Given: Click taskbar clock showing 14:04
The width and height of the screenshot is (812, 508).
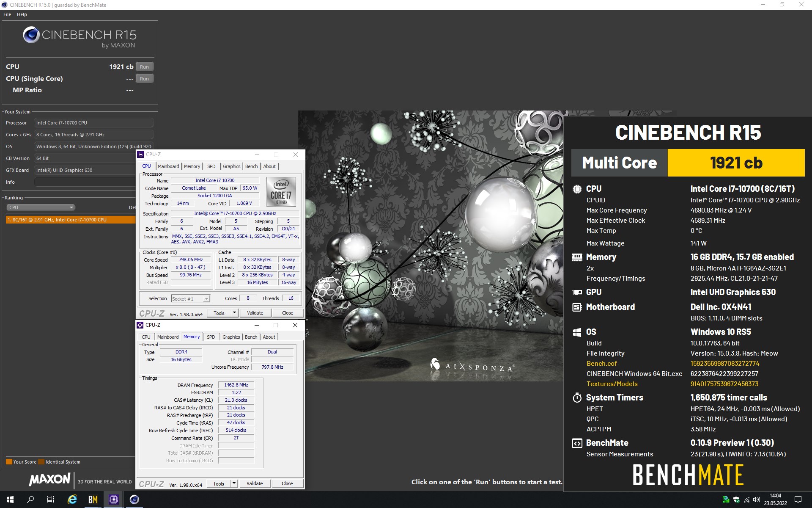Looking at the screenshot, I should (x=775, y=500).
